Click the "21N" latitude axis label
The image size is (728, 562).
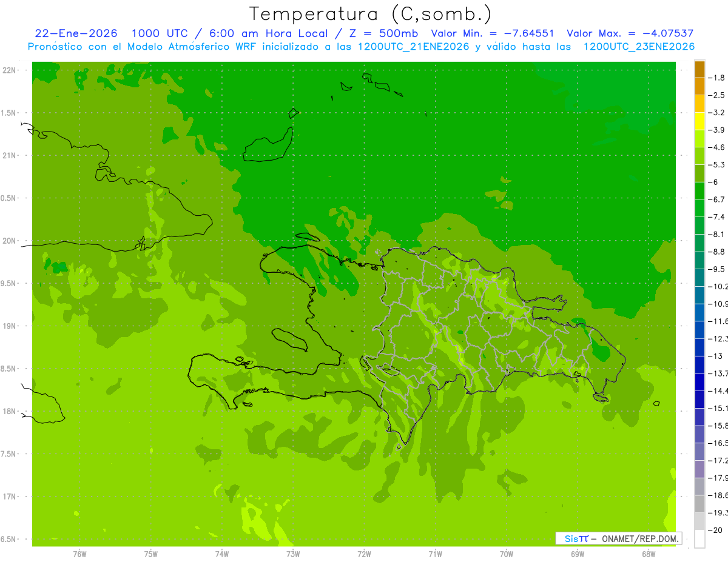tap(10, 156)
